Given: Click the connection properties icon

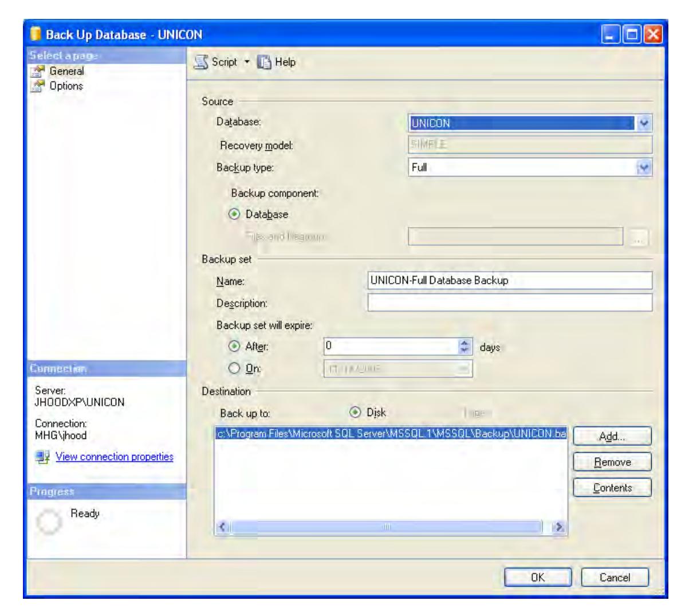Looking at the screenshot, I should click(x=43, y=457).
